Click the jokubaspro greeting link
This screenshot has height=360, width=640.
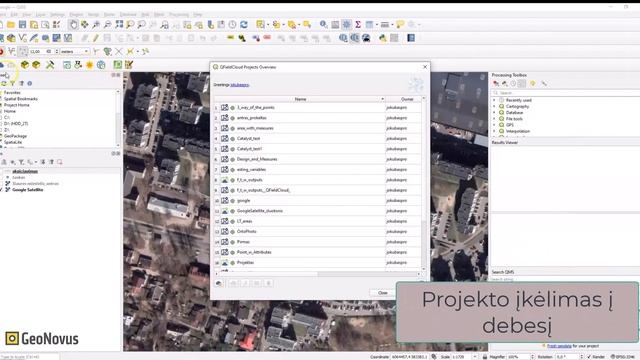point(240,85)
